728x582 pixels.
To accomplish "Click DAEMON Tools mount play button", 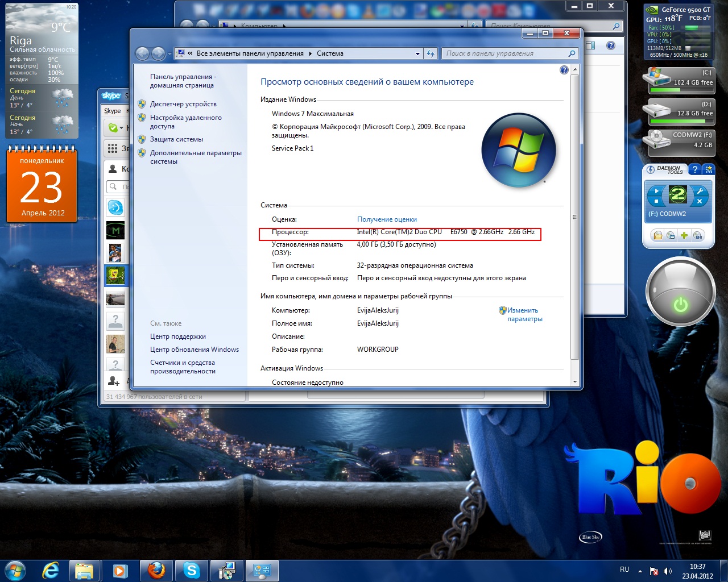I will pyautogui.click(x=656, y=191).
